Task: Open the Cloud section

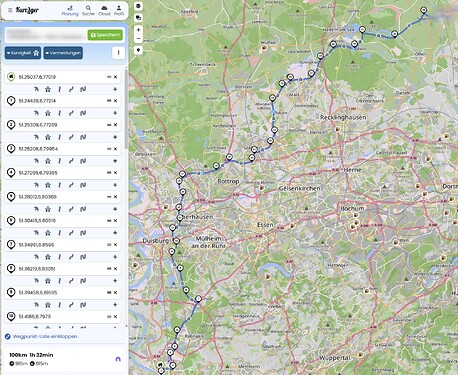Action: coord(104,11)
